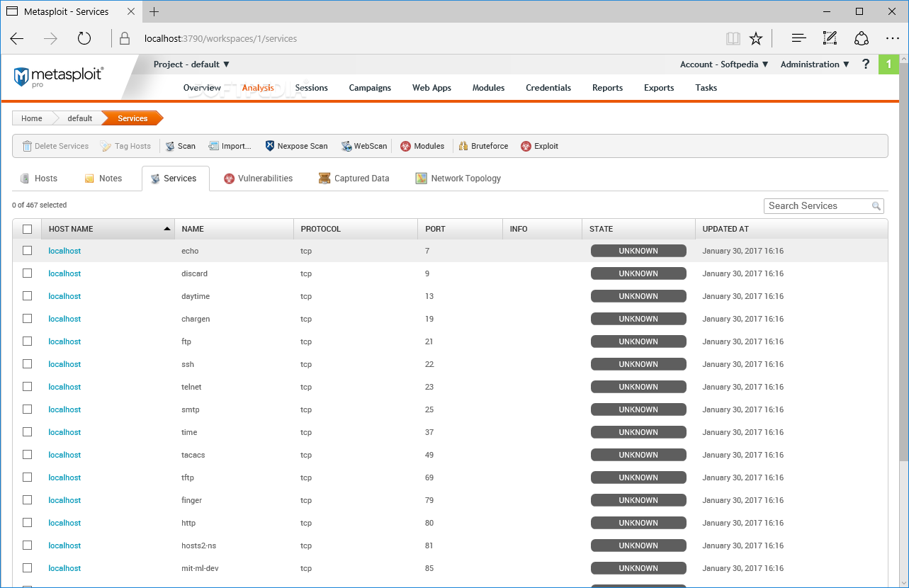Click the search magnifier icon
The height and width of the screenshot is (588, 909).
[876, 206]
